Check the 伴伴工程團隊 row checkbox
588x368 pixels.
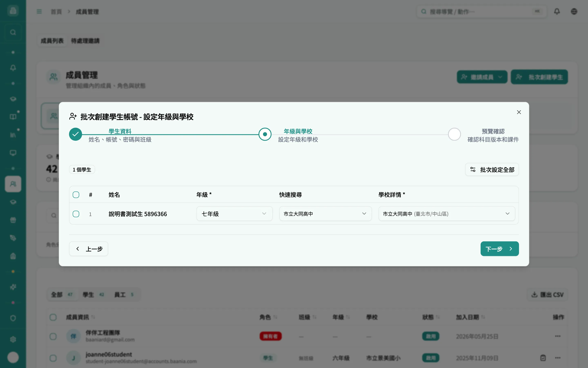pyautogui.click(x=53, y=337)
